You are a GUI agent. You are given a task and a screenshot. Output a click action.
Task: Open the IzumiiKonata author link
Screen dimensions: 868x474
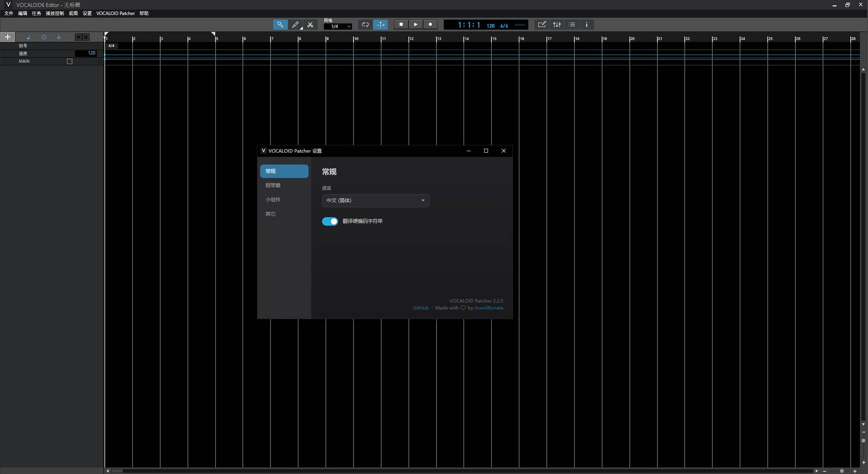click(489, 308)
